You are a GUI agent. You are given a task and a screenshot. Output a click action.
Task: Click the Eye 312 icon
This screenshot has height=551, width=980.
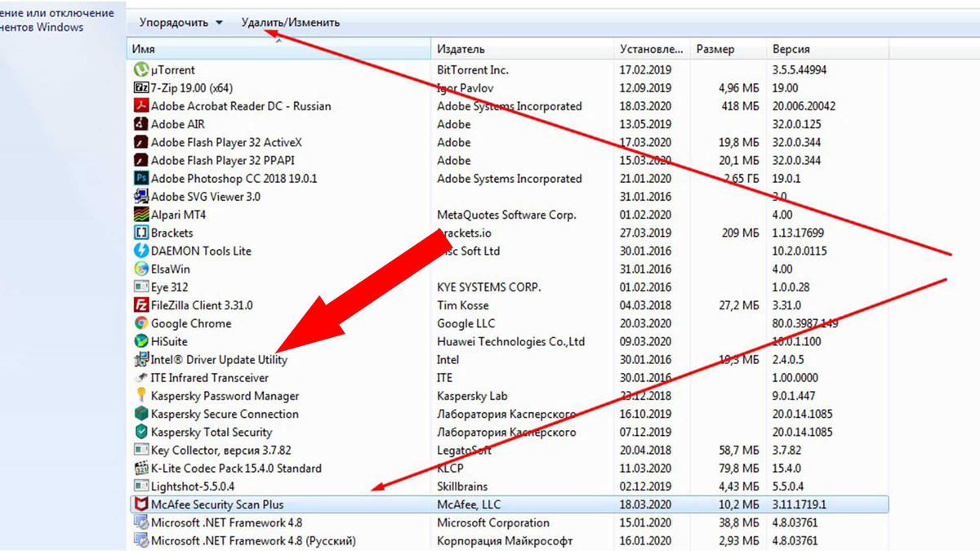[140, 287]
